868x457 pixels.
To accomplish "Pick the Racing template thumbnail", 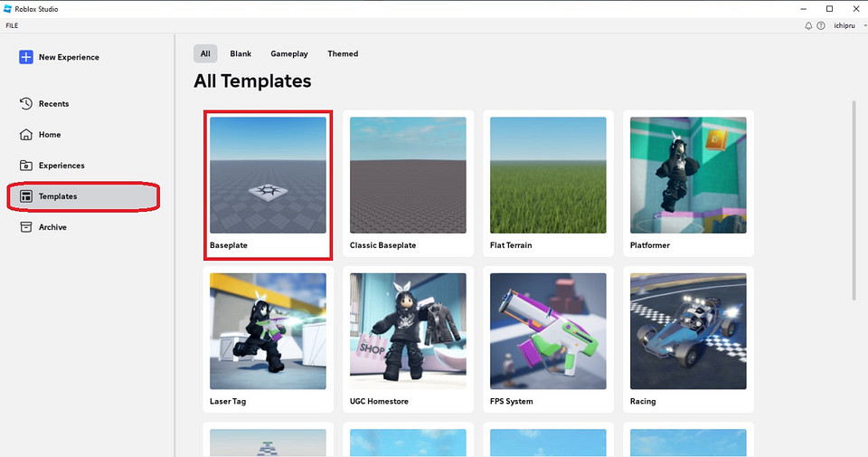I will [x=688, y=331].
